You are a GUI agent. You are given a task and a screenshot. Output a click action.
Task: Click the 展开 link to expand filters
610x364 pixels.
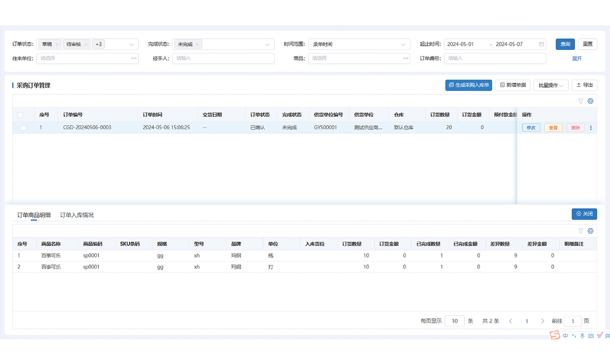tap(577, 59)
